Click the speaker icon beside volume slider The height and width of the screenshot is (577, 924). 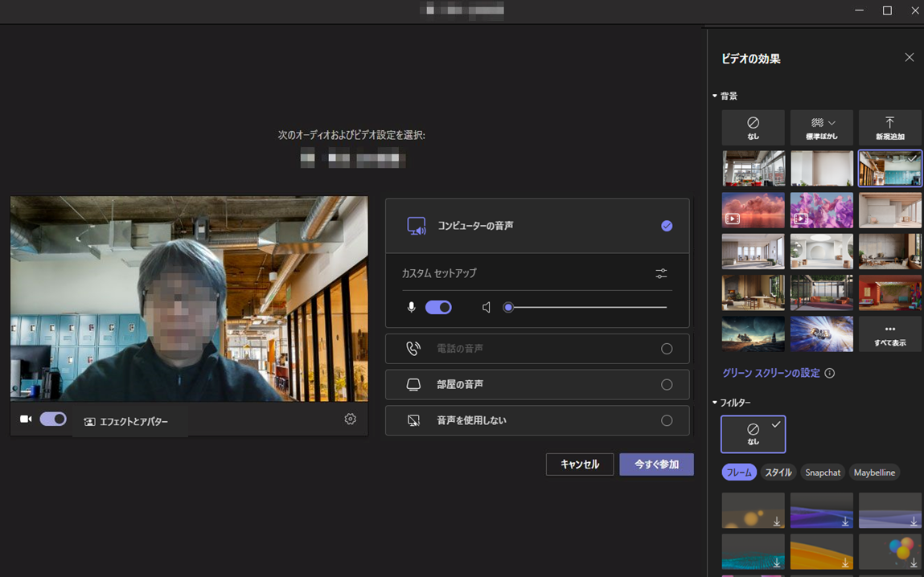487,306
